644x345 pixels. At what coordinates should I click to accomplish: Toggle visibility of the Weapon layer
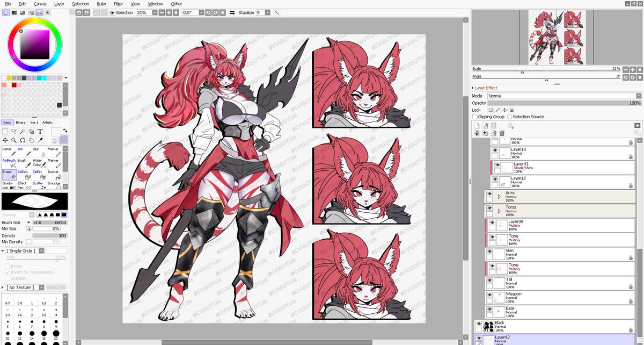[x=489, y=295]
